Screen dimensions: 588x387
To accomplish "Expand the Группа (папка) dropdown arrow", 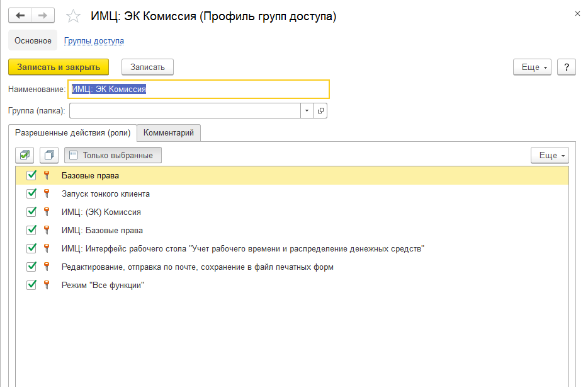I will (x=307, y=111).
